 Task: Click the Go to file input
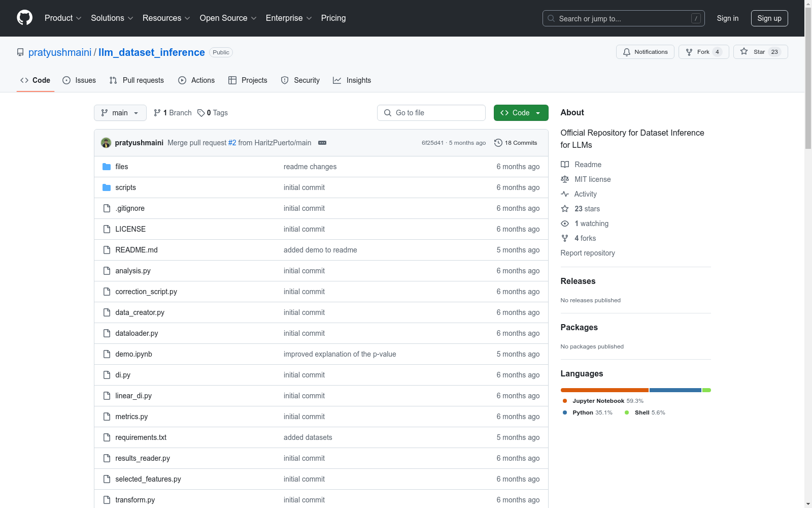point(431,113)
